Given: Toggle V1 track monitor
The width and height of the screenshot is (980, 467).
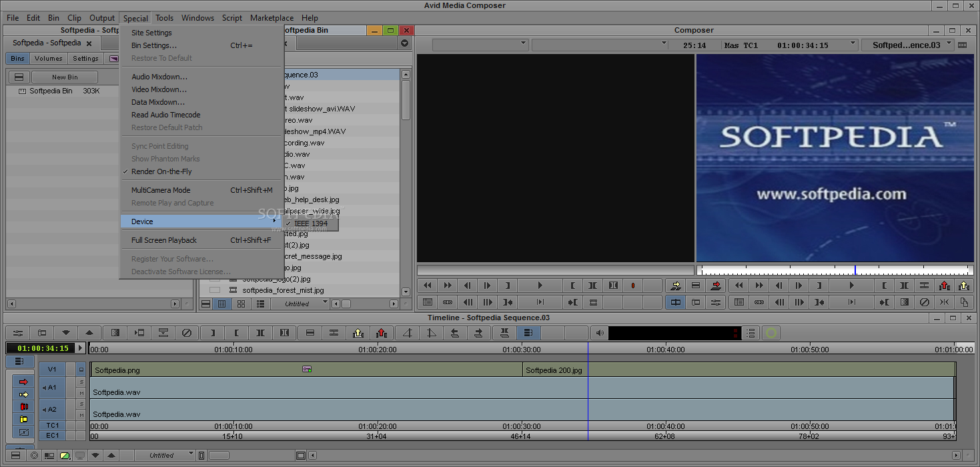Looking at the screenshot, I should point(81,369).
